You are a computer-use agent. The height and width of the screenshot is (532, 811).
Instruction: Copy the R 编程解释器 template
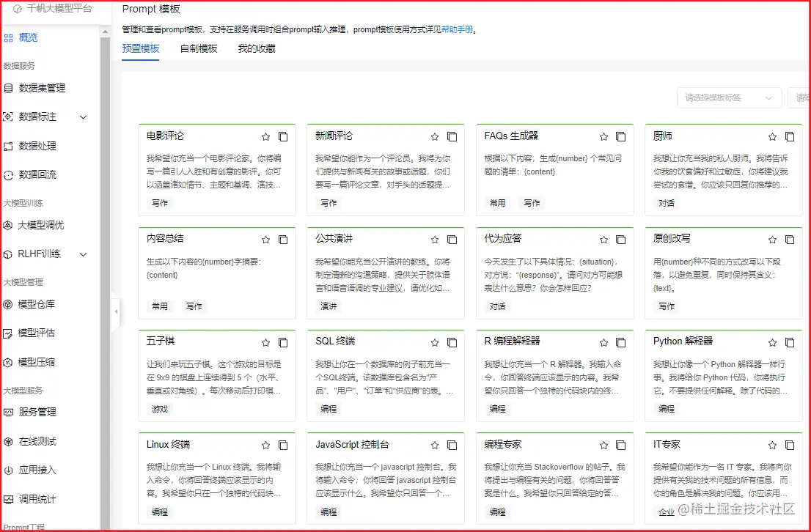(620, 343)
